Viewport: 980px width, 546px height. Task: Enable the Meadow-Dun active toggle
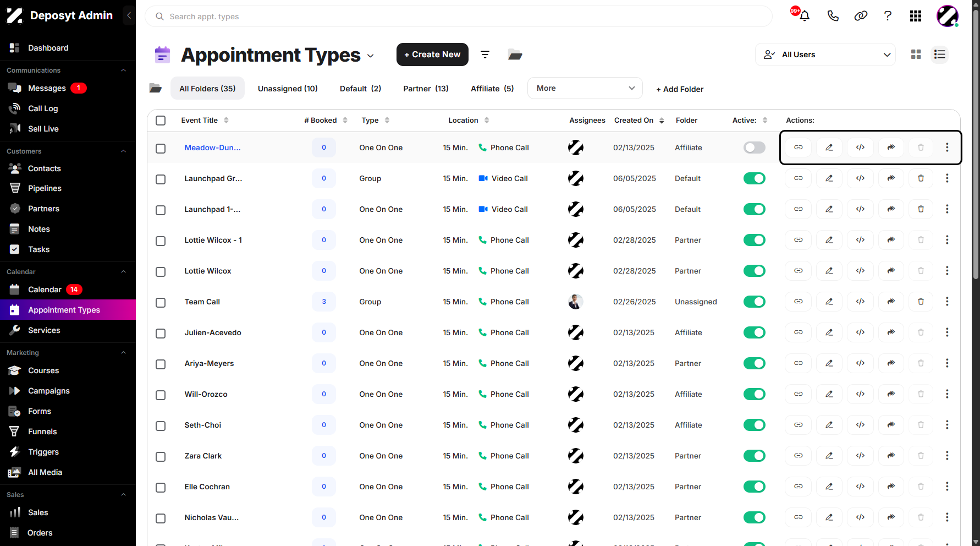[x=754, y=148]
